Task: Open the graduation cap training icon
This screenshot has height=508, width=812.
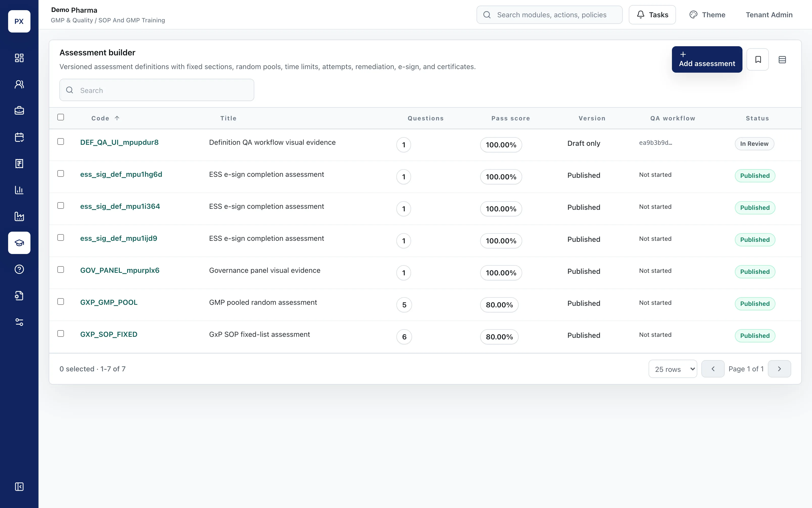Action: point(19,243)
